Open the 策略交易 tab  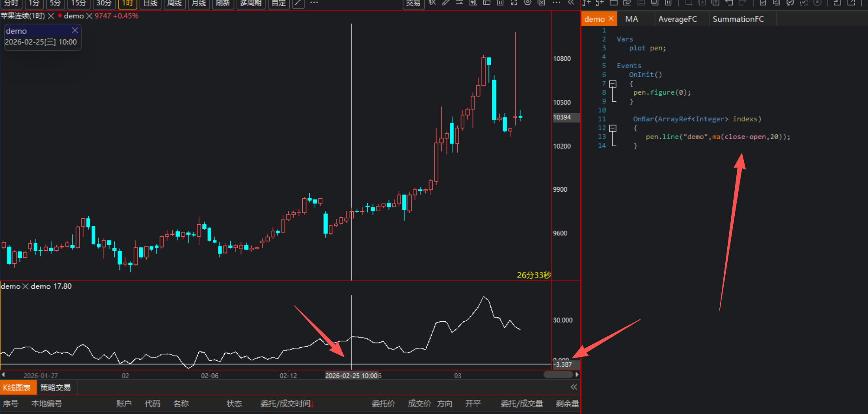tap(56, 388)
